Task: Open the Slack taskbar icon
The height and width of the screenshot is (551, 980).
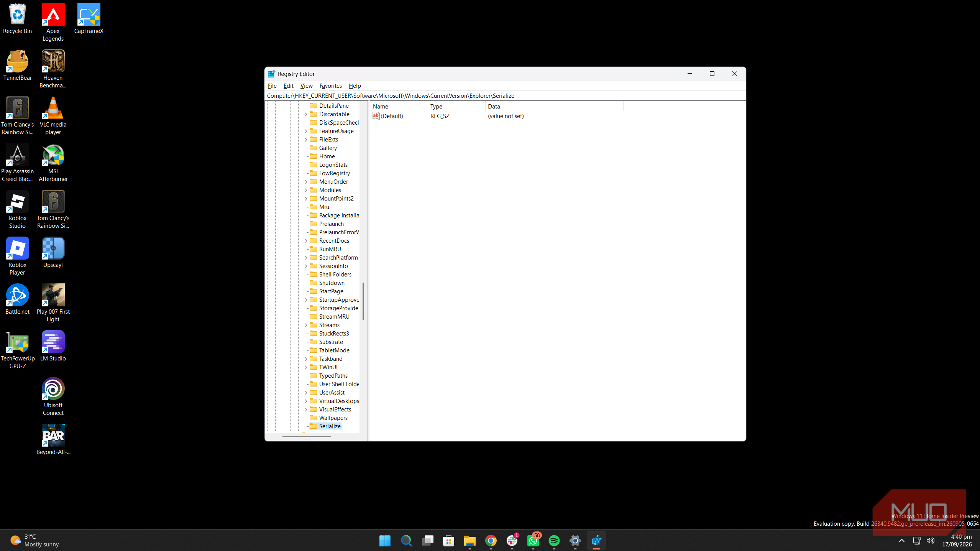Action: [512, 541]
